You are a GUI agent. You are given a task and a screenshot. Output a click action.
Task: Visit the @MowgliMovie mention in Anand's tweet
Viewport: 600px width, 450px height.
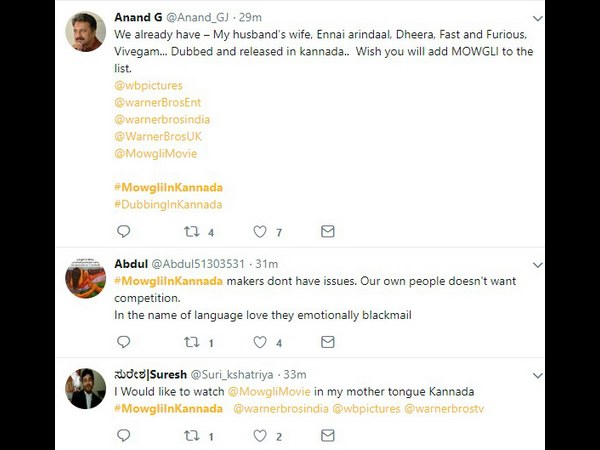[x=156, y=154]
